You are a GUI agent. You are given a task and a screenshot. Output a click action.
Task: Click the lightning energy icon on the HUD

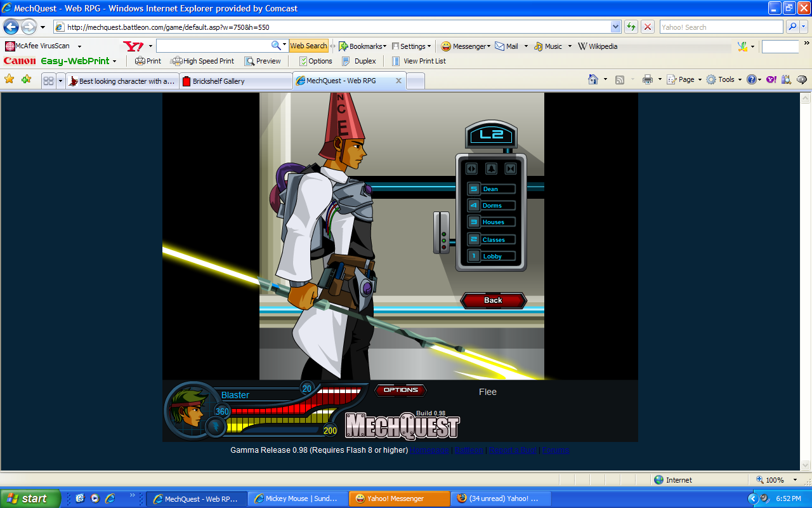tap(217, 427)
